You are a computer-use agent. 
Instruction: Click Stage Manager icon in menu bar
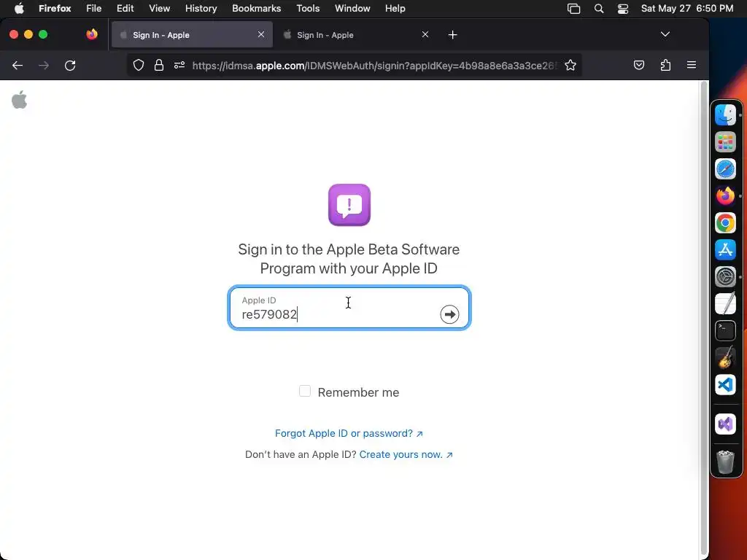[573, 9]
